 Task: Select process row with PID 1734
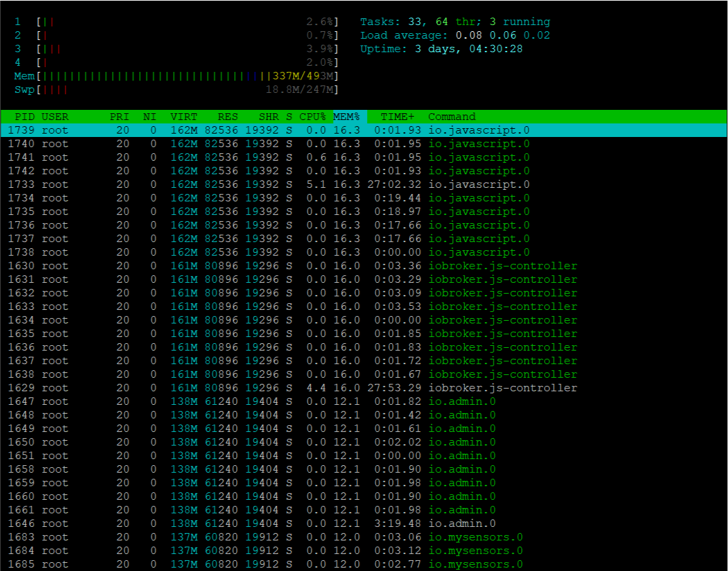364,198
